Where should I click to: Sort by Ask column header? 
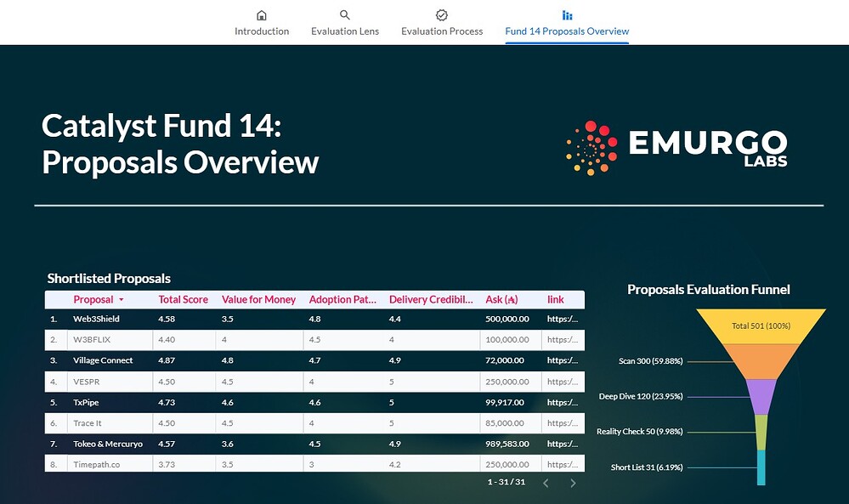pos(501,299)
